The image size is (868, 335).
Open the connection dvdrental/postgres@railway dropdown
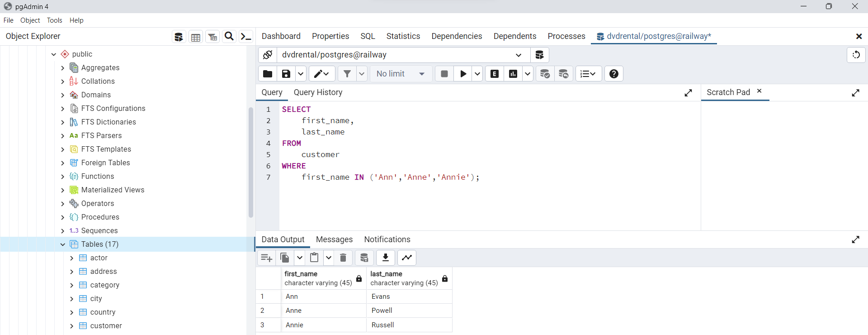coord(519,55)
